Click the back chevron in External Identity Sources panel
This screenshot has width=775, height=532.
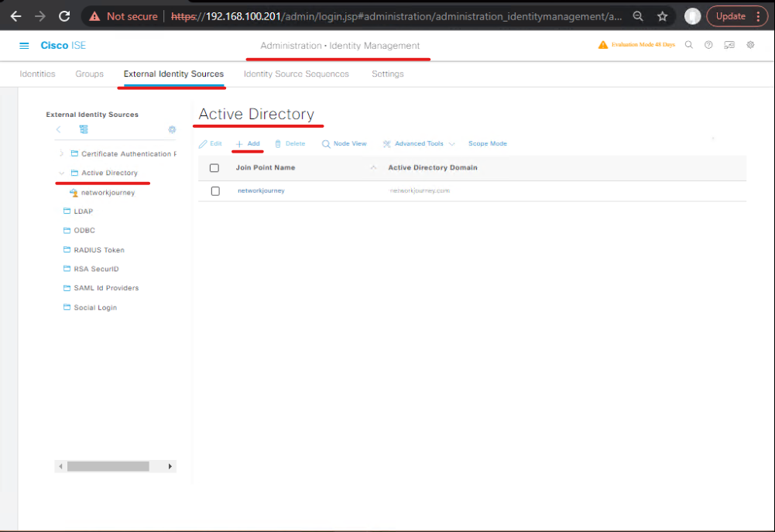[x=58, y=129]
